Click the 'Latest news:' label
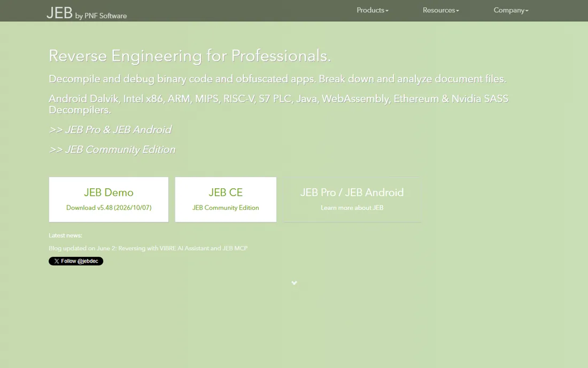This screenshot has height=368, width=588. pyautogui.click(x=65, y=235)
